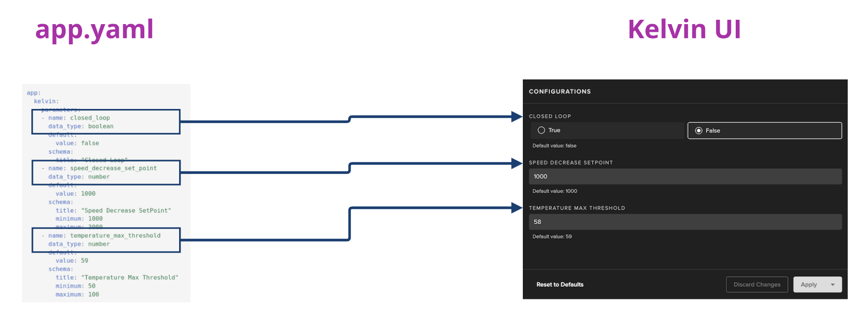This screenshot has height=323, width=868.
Task: Select the speed_decrease_set_point parameter block
Action: [x=105, y=172]
